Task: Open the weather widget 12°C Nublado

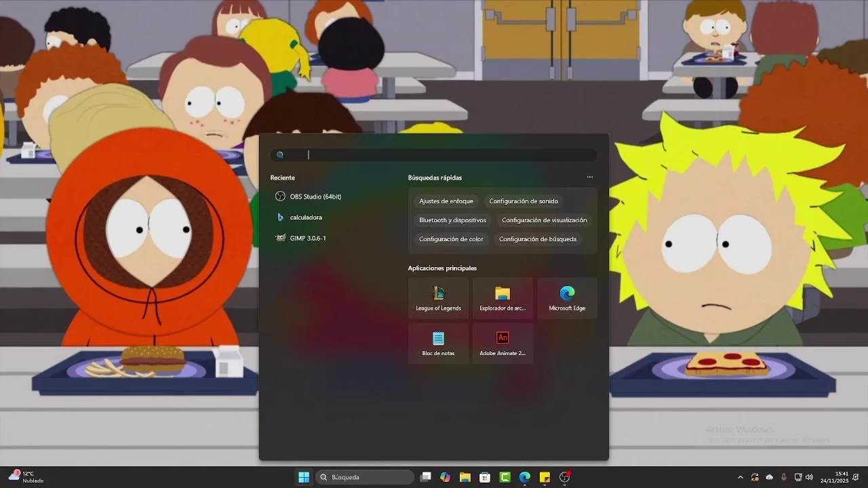Action: pos(27,477)
